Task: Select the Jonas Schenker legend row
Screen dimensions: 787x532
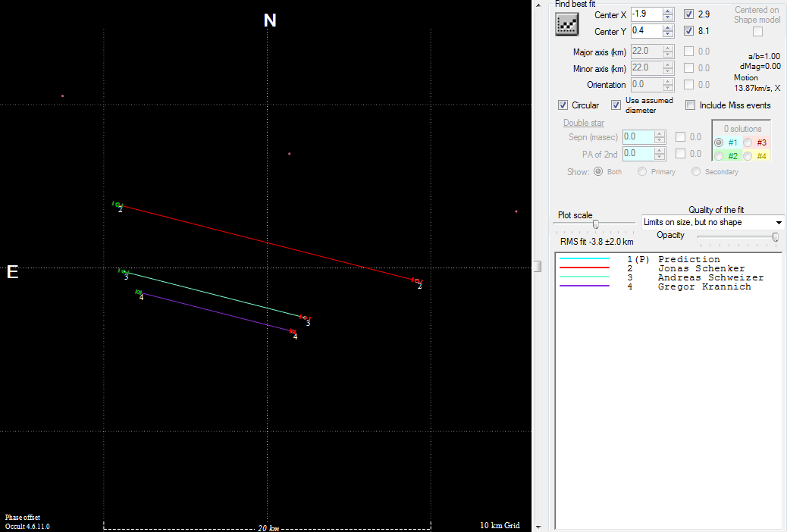Action: 669,268
